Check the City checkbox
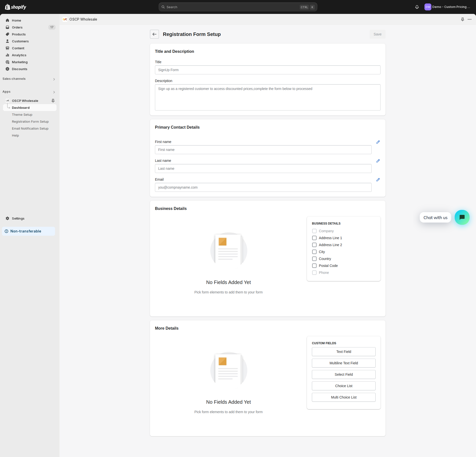Screen dimensions: 476x457 314,252
